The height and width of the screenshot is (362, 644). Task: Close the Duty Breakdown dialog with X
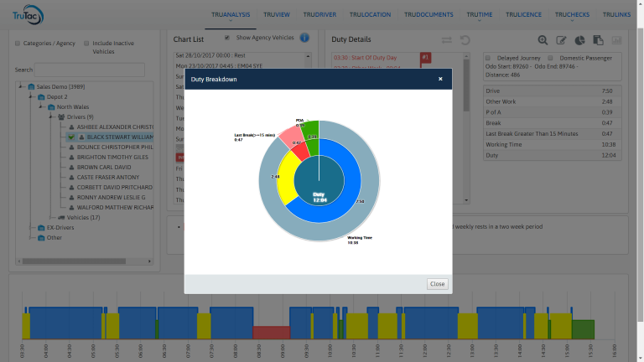tap(440, 79)
